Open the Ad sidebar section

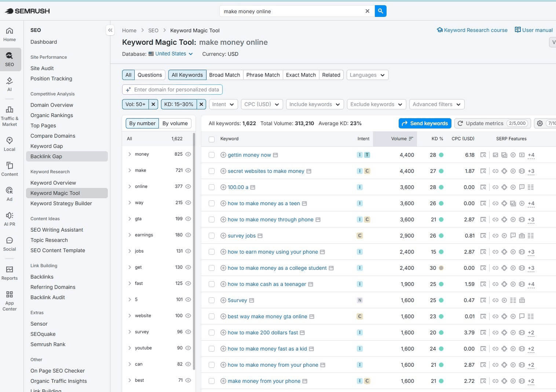pos(10,194)
